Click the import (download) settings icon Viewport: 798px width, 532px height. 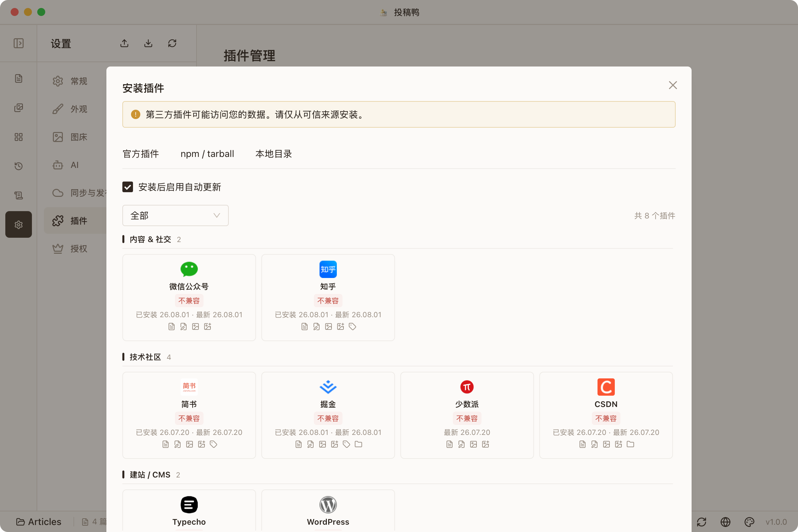(148, 43)
